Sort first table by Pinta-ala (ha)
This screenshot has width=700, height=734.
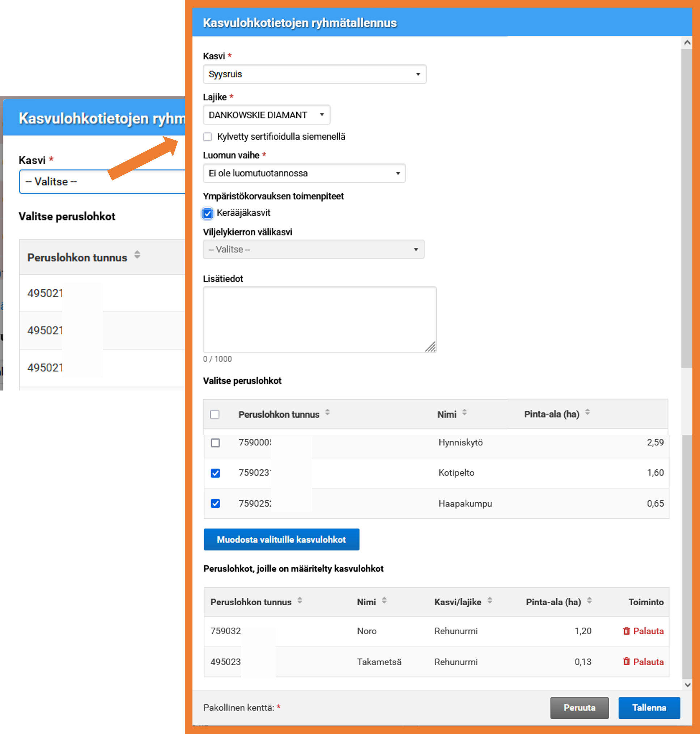click(587, 412)
